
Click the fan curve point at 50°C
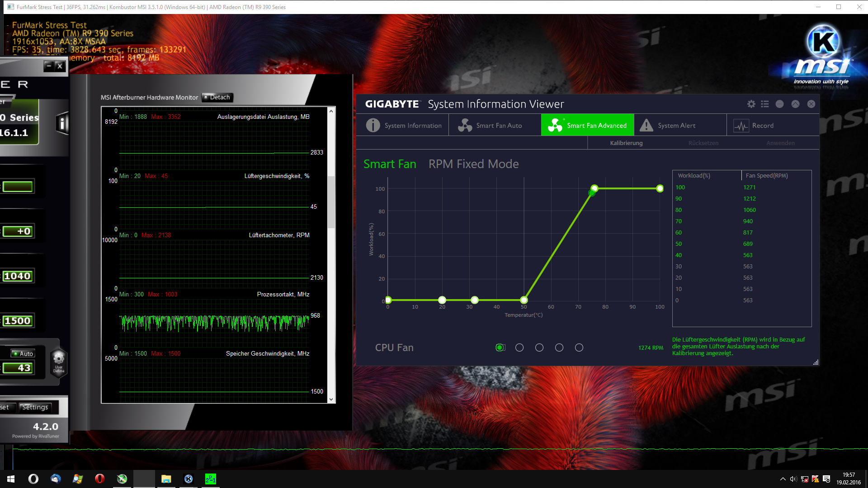point(524,300)
